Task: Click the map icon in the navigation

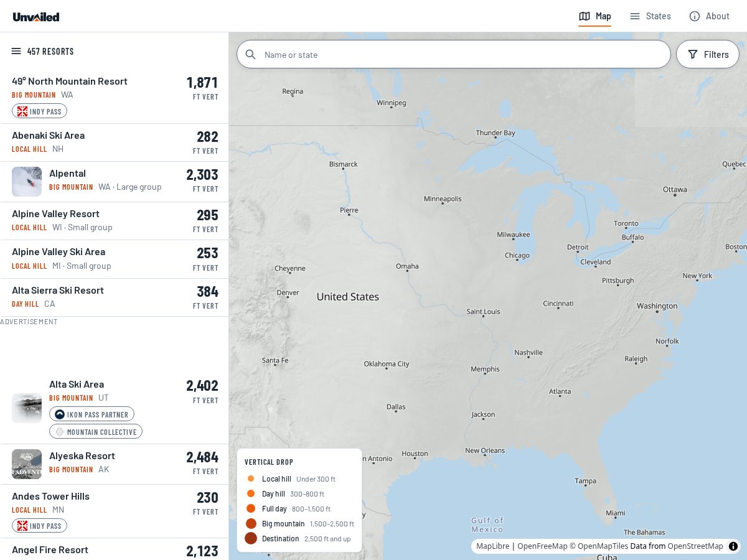Action: click(585, 16)
